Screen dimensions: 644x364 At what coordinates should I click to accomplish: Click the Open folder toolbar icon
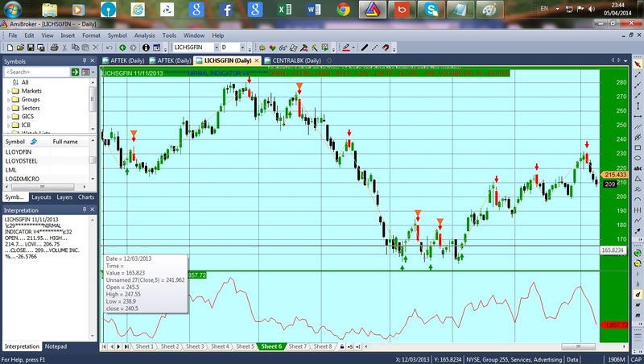[20, 48]
